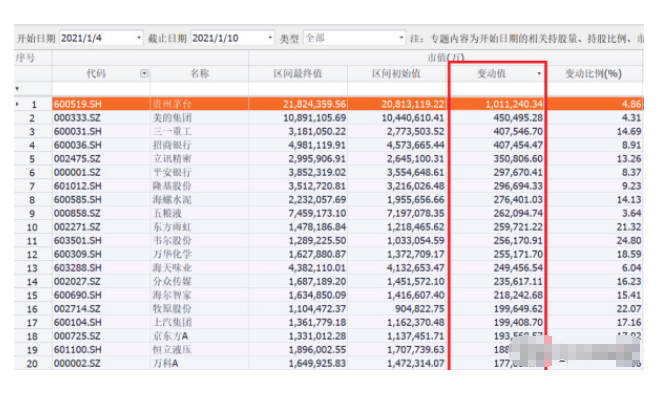
Task: Sort by the 名称 column header
Action: (199, 74)
